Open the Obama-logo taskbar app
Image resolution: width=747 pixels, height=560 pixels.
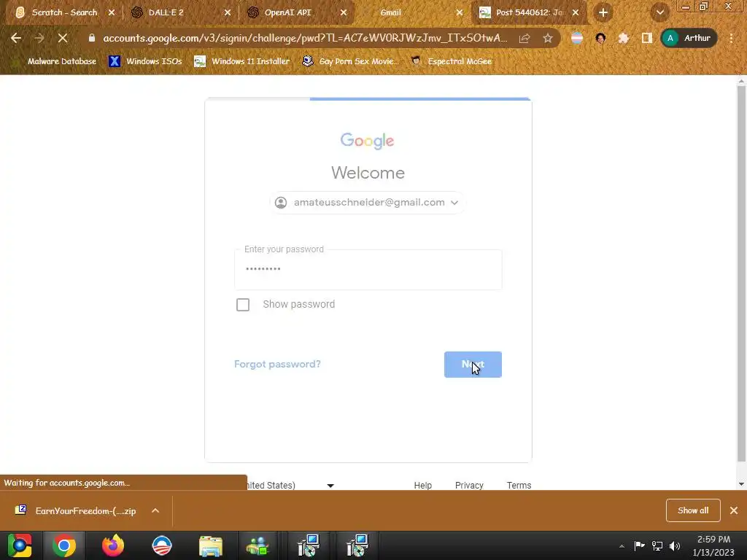tap(162, 545)
